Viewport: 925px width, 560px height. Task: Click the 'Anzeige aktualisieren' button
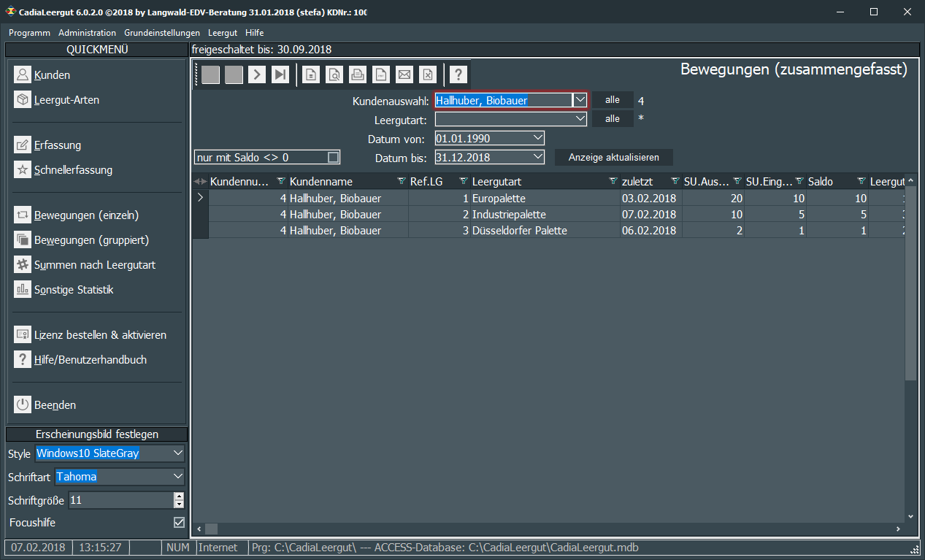613,157
